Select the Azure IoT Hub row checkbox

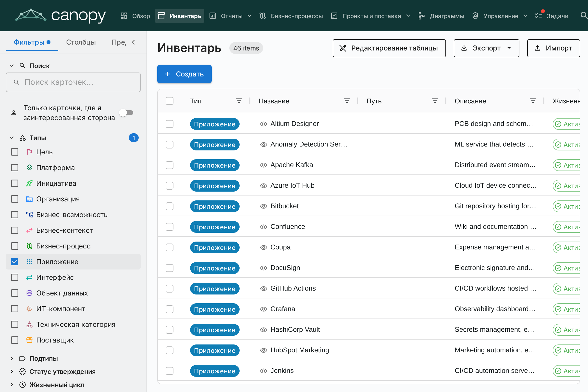[x=170, y=186]
